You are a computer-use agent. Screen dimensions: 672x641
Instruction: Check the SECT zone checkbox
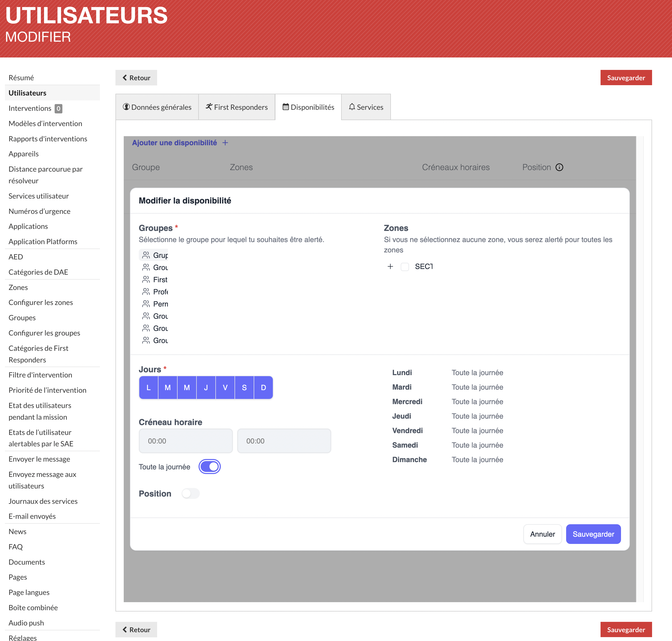405,266
